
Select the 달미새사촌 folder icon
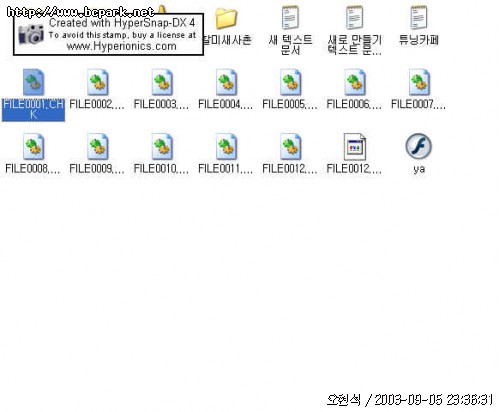(x=226, y=19)
